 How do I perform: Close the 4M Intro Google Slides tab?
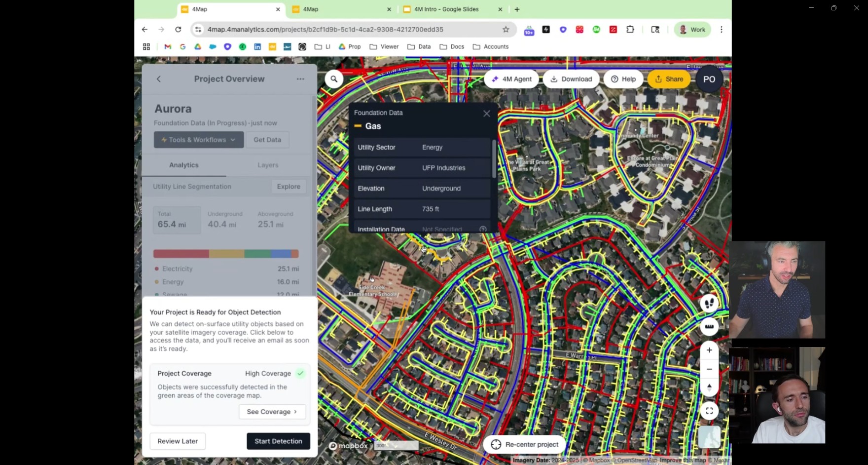coord(500,9)
